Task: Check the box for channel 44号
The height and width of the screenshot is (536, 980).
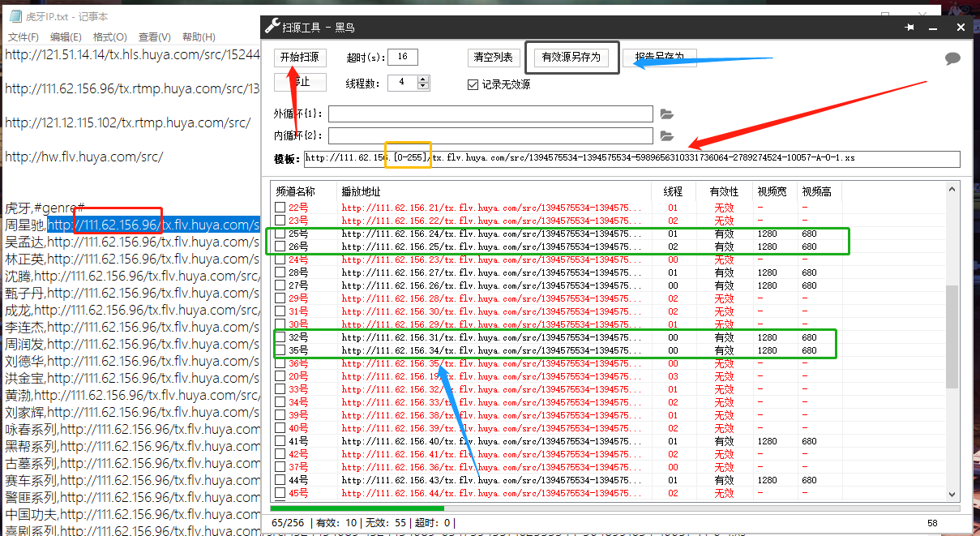Action: 280,480
